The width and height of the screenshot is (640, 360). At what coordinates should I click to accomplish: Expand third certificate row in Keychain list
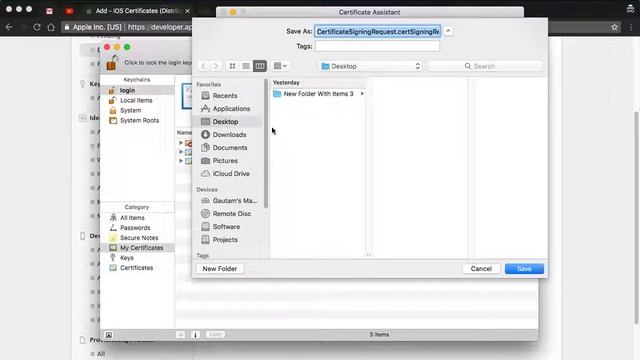pyautogui.click(x=181, y=161)
